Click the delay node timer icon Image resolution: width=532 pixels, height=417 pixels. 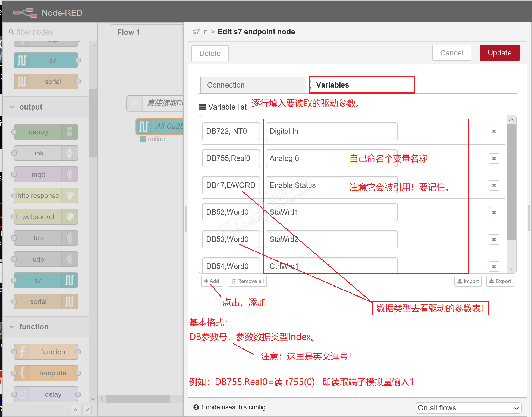point(22,394)
